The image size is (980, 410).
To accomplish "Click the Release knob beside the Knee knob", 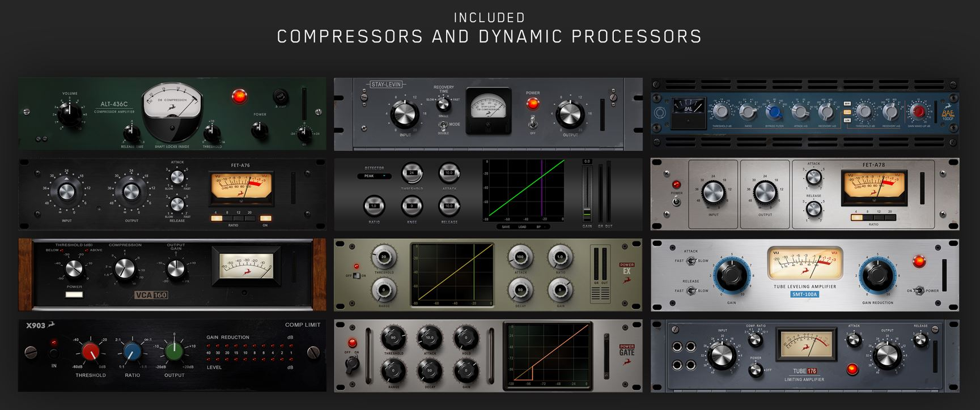I will tap(449, 206).
